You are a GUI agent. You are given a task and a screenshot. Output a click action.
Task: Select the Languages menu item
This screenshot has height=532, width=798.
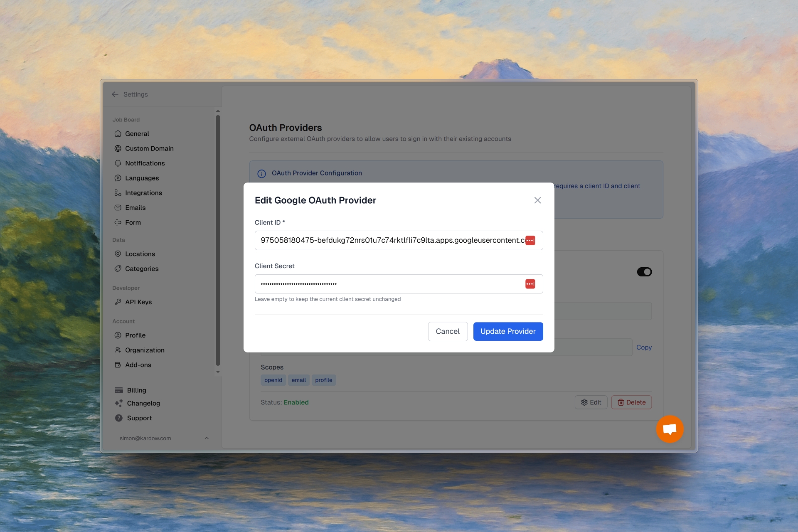click(x=142, y=178)
